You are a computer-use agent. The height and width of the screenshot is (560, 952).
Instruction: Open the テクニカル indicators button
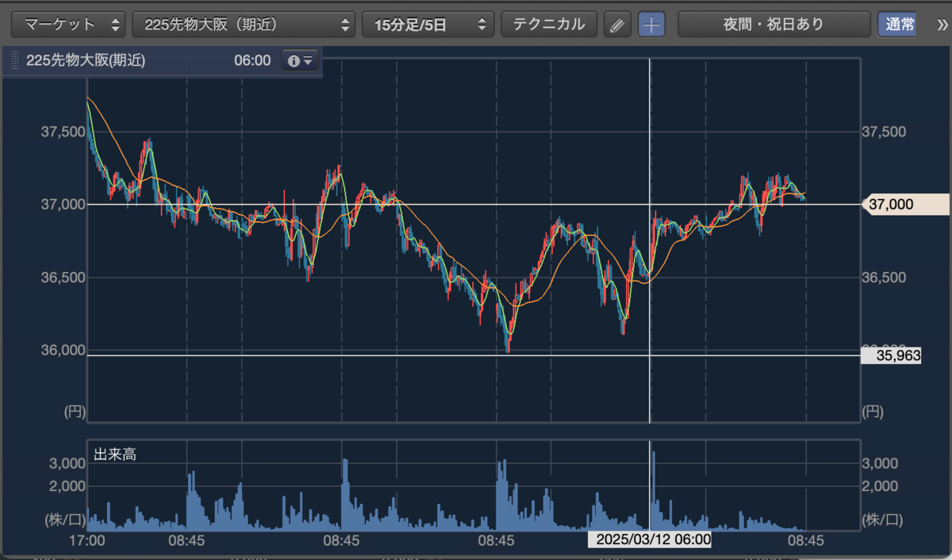pos(549,25)
